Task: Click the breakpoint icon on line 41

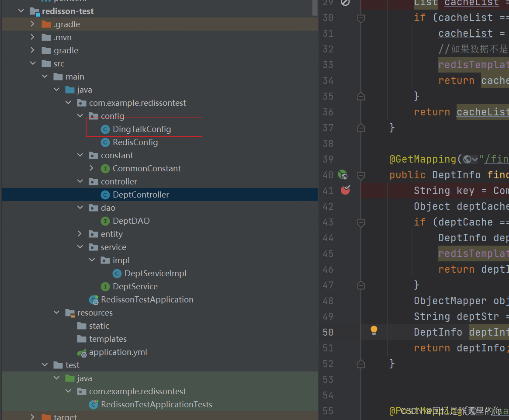Action: click(x=346, y=190)
